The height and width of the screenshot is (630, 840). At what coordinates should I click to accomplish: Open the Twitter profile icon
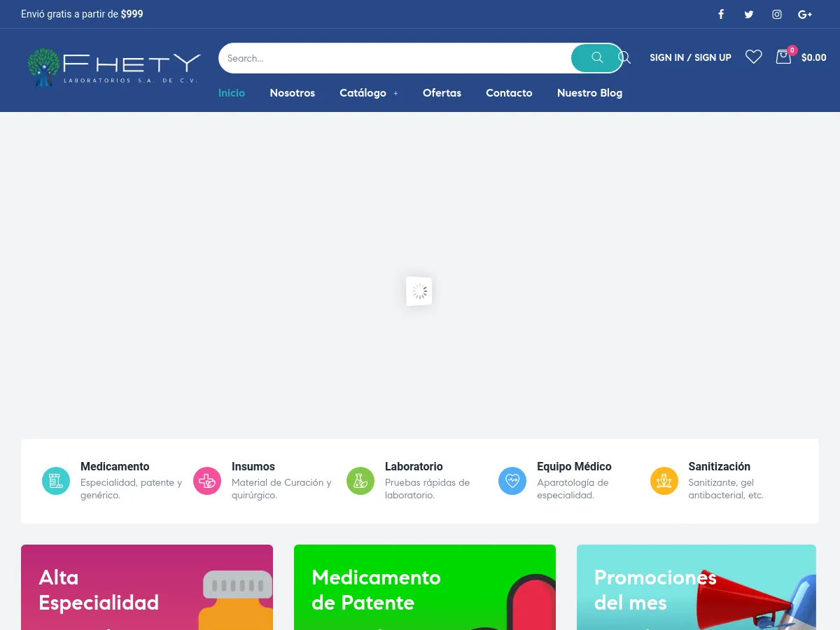point(749,14)
